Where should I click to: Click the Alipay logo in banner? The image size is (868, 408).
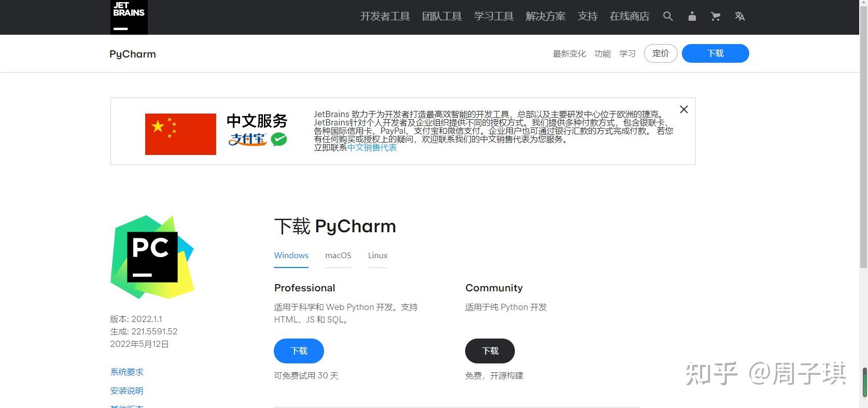click(248, 139)
